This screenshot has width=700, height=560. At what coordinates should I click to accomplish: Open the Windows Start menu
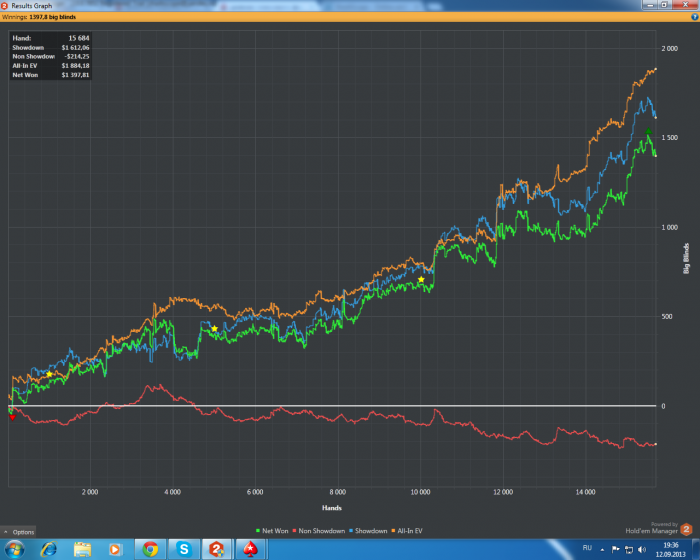tap(14, 549)
